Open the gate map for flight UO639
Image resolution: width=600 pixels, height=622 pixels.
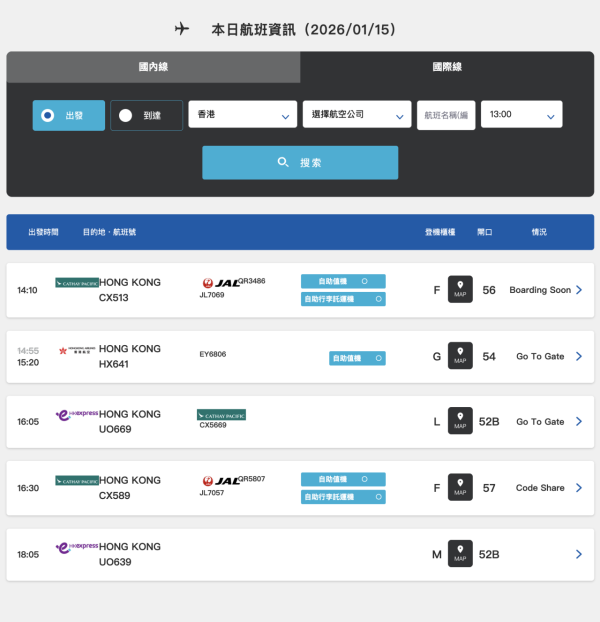[460, 553]
